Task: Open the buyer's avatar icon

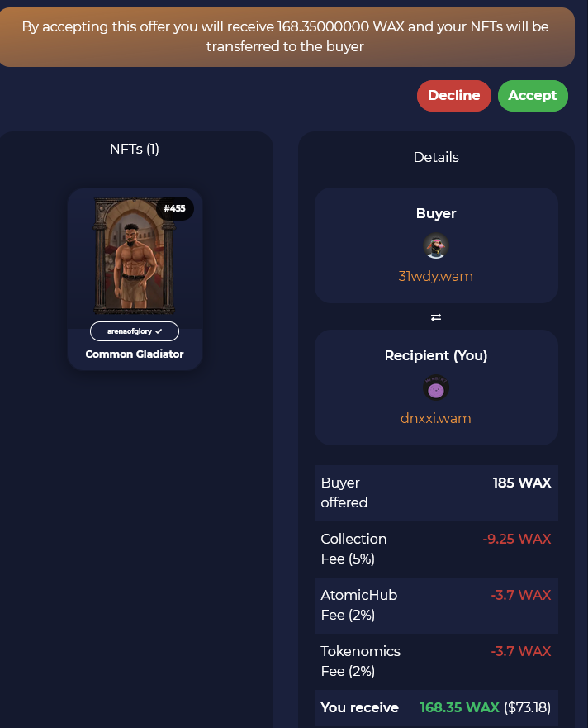Action: (436, 246)
